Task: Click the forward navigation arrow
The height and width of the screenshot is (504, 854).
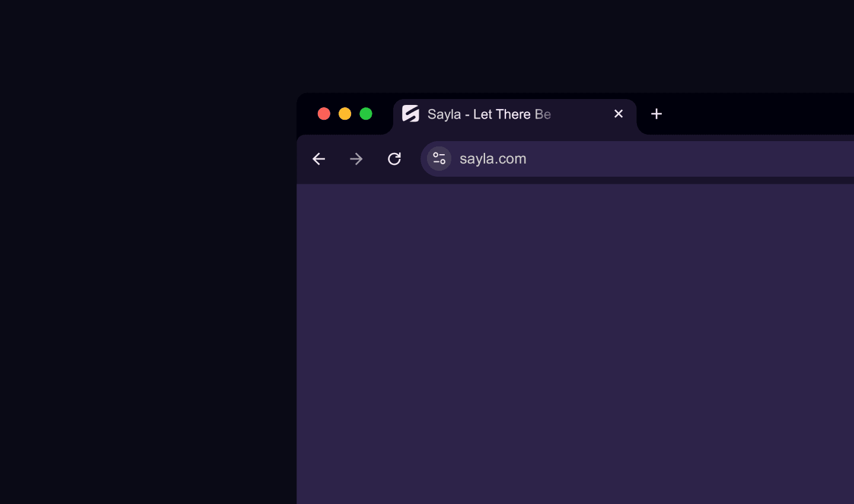Action: coord(356,159)
